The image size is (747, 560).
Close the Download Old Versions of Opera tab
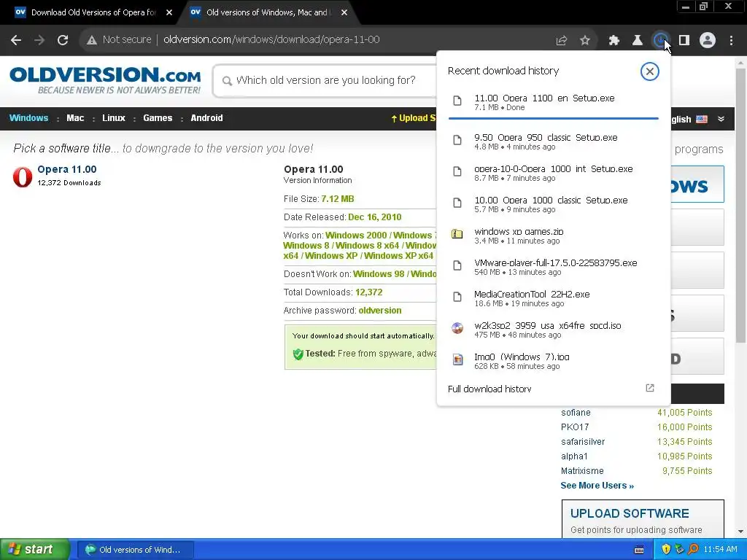169,12
